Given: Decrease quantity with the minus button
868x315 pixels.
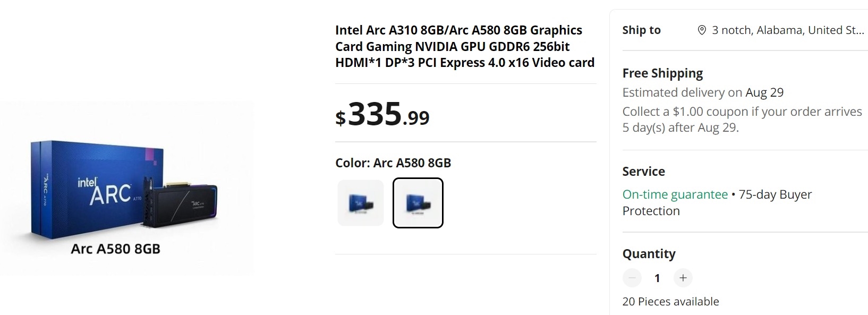Looking at the screenshot, I should coord(632,278).
